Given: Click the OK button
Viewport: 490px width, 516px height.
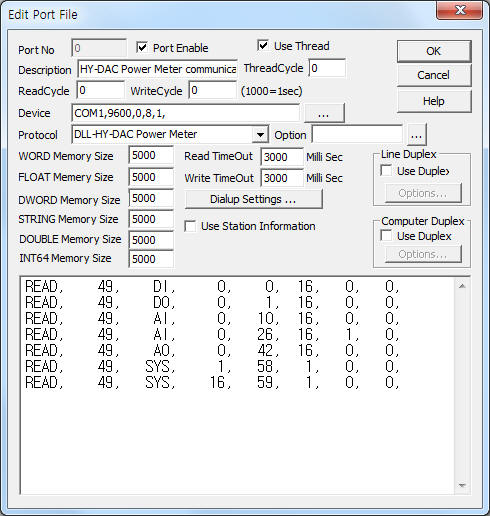Looking at the screenshot, I should click(434, 51).
